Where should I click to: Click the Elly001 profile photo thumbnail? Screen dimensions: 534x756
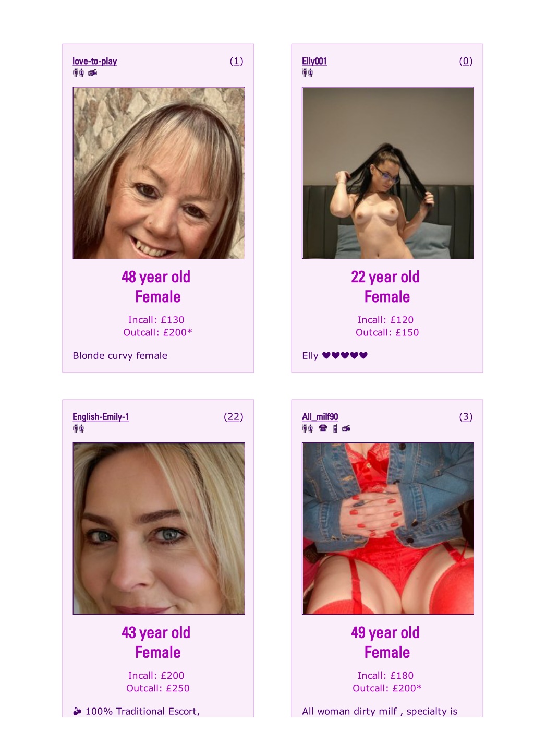point(388,173)
